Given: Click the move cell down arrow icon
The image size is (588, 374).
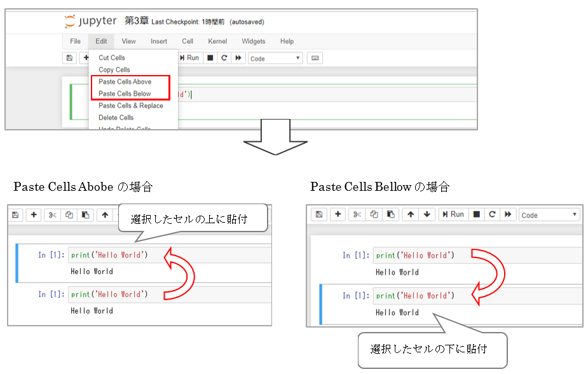Looking at the screenshot, I should (427, 215).
